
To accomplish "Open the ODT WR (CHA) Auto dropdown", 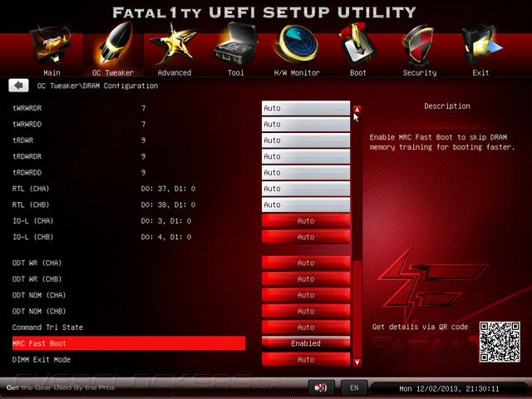I will click(306, 263).
